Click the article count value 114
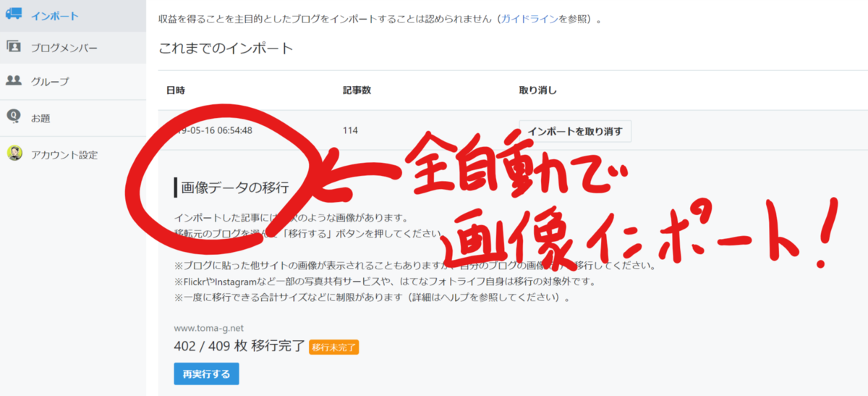868x396 pixels. [x=350, y=131]
